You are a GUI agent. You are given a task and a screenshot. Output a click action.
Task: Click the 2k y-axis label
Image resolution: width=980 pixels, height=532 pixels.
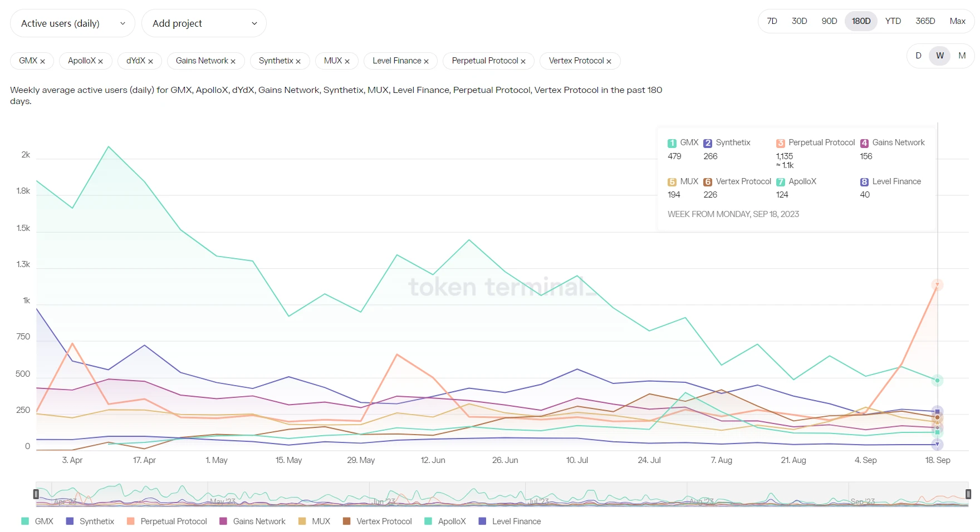tap(26, 155)
